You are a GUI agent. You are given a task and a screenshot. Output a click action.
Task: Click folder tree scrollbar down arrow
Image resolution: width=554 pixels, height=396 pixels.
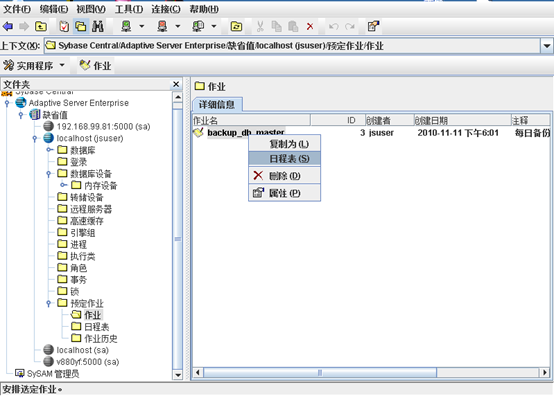178,375
